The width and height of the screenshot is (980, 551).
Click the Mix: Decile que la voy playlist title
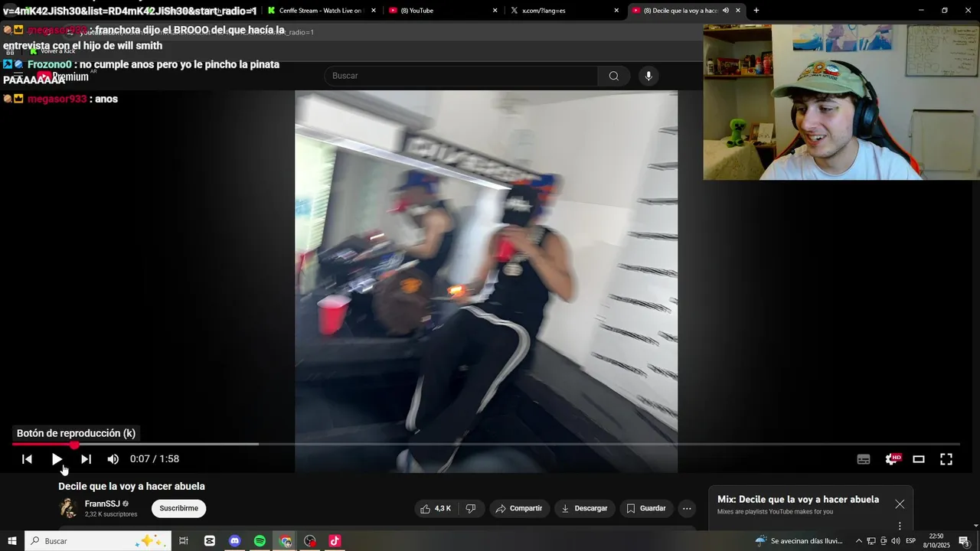click(x=798, y=499)
